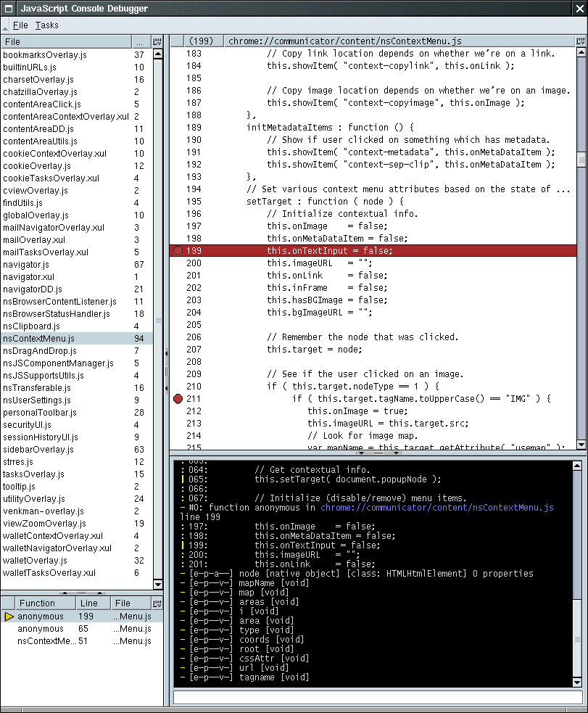
Task: Click source view scrollbar up arrow
Action: 581,52
